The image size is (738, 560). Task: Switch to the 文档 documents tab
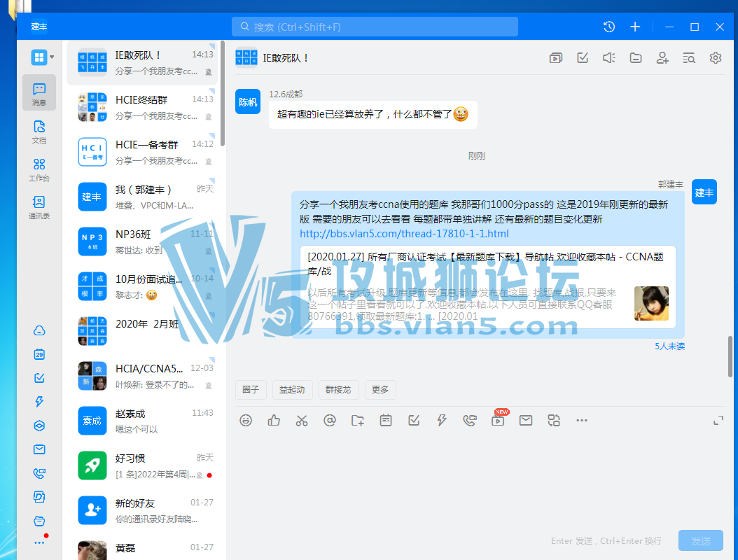click(x=39, y=131)
